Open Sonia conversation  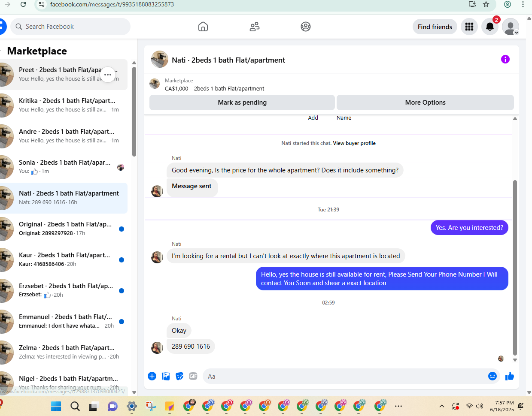tap(64, 167)
